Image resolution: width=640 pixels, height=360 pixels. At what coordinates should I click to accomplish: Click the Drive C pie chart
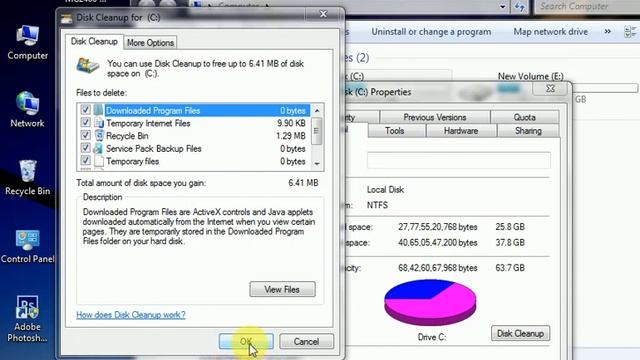coord(430,302)
